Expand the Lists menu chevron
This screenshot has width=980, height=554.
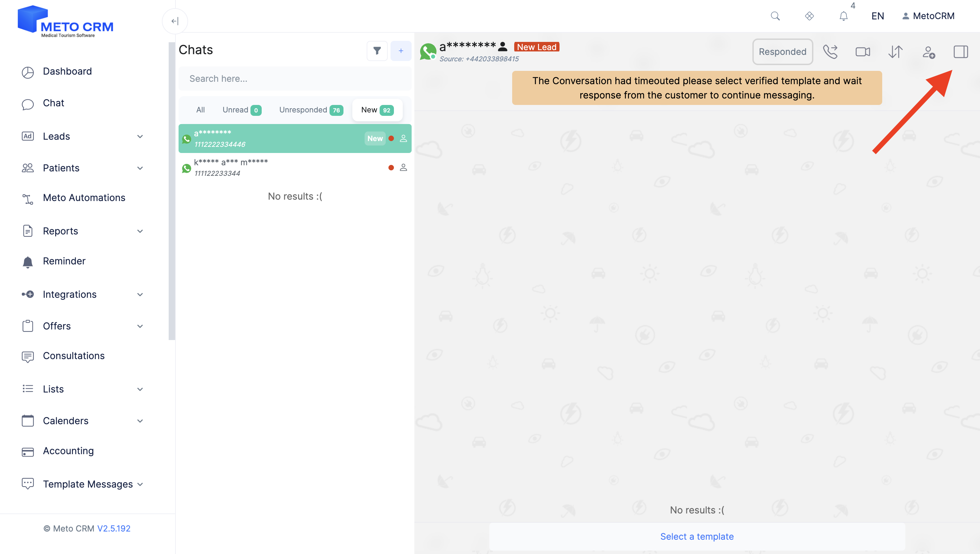(x=140, y=389)
